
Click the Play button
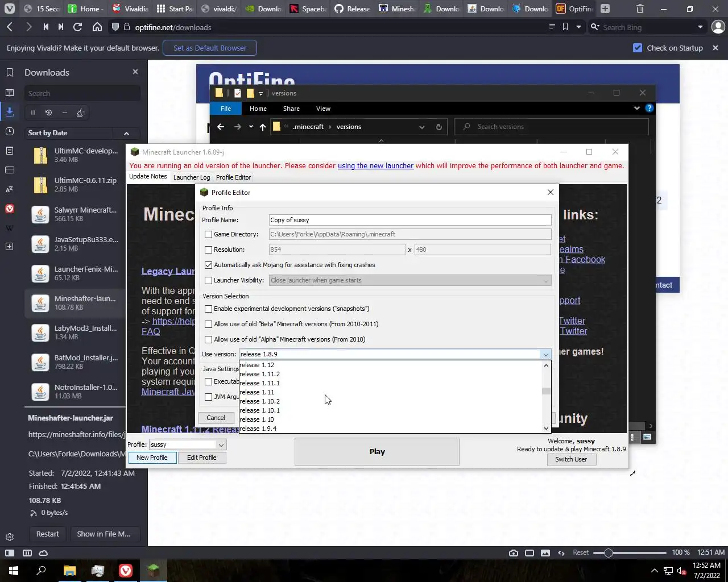(x=377, y=451)
